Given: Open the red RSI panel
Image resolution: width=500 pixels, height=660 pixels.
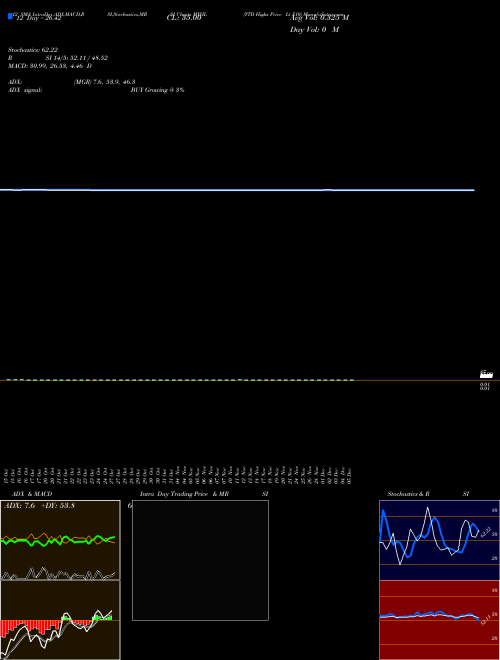Looking at the screenshot, I should (x=439, y=620).
